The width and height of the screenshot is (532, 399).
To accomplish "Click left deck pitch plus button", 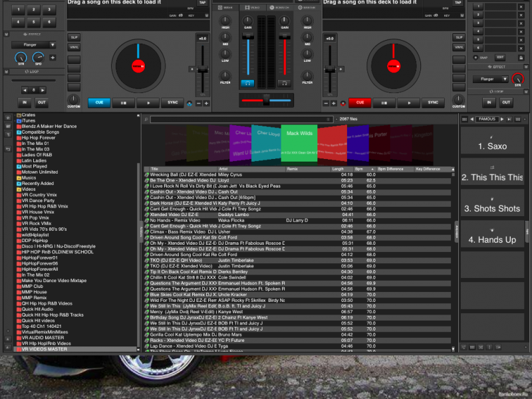I will 206,103.
